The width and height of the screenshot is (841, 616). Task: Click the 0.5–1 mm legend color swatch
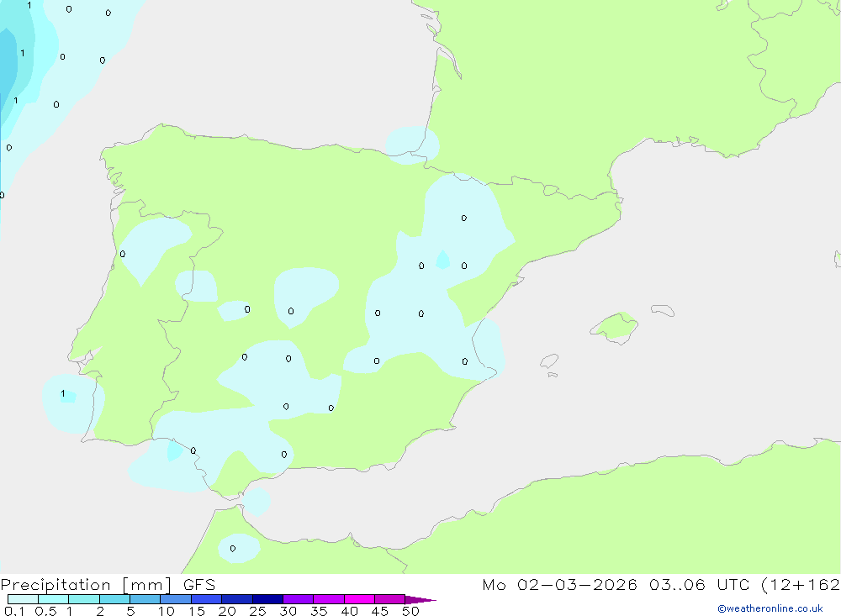(54, 599)
